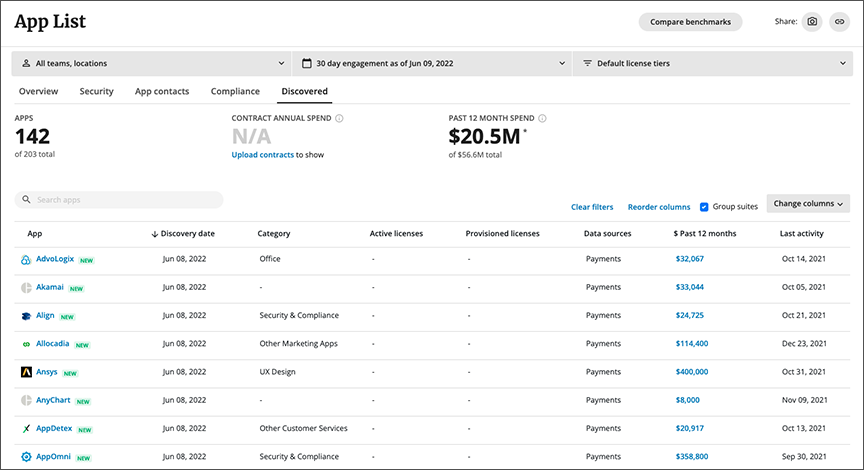Click the Ansys app logo icon
The height and width of the screenshot is (470, 864).
tap(26, 372)
